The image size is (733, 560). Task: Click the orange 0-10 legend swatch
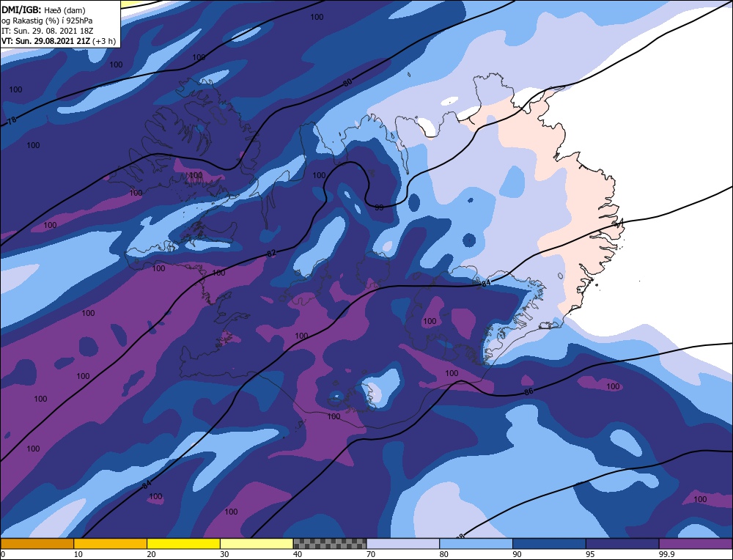coord(37,543)
